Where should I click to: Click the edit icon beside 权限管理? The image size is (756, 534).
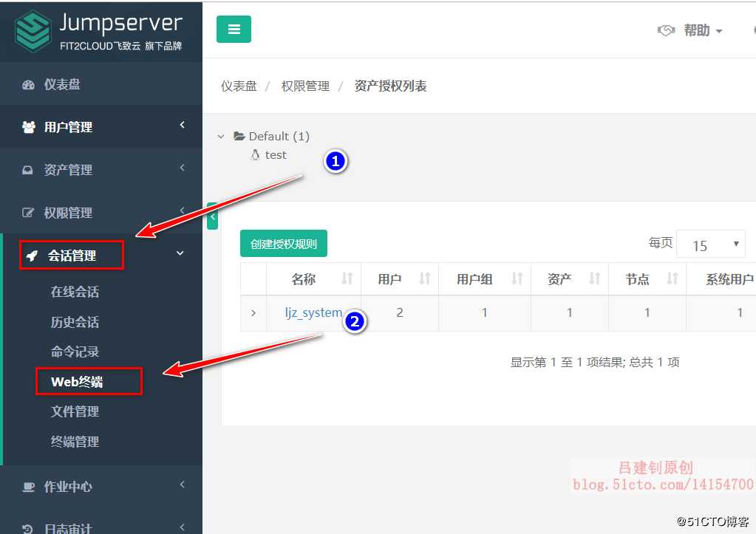pos(28,213)
